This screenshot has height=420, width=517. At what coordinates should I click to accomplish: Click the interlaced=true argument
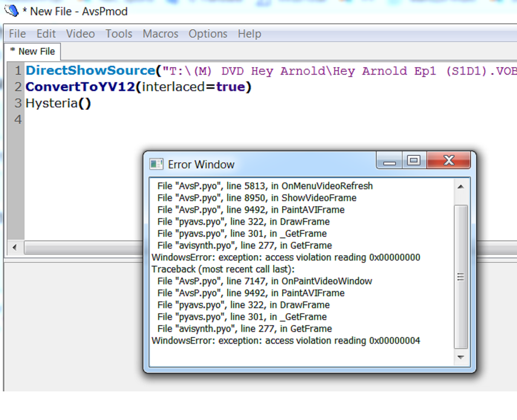tap(194, 87)
